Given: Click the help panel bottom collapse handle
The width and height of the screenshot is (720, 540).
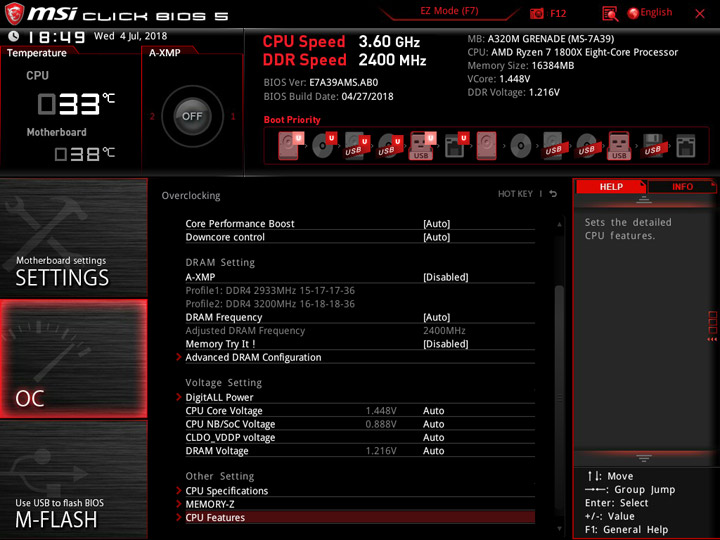Looking at the screenshot, I should pos(644,458).
